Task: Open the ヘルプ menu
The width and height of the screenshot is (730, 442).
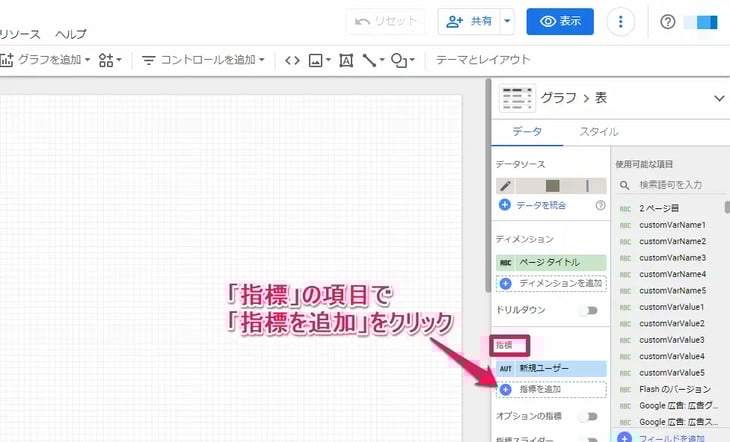Action: coord(71,33)
